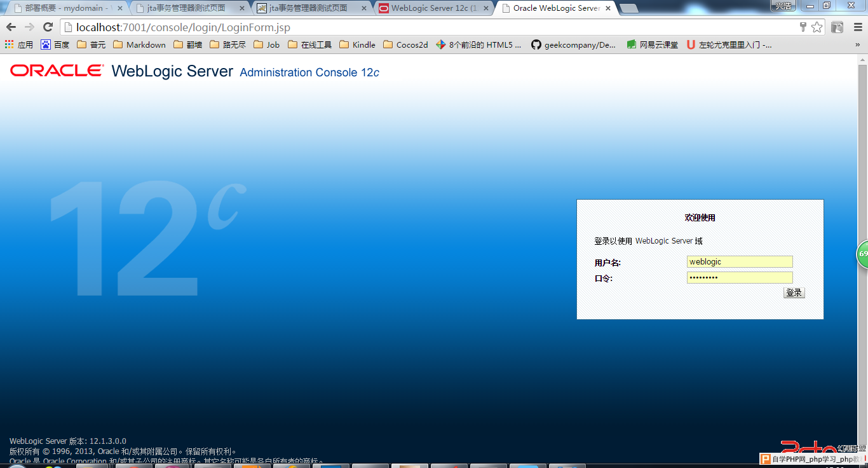Click the 兴浩 user profile button
868x468 pixels.
784,6
